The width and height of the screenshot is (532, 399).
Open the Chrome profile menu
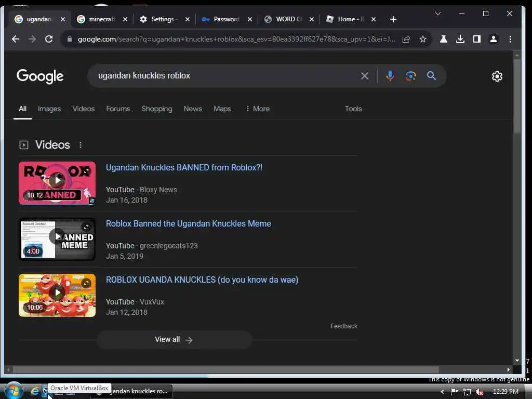494,39
